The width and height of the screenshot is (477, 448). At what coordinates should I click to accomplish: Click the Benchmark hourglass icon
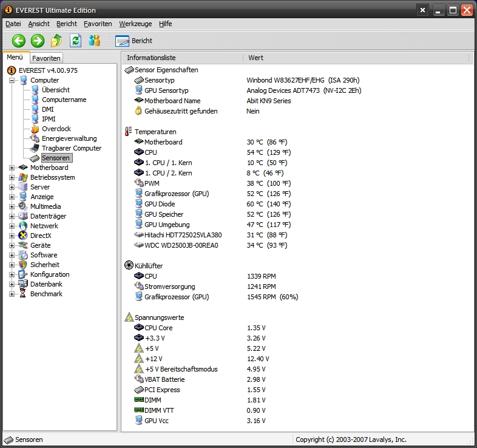pos(23,294)
